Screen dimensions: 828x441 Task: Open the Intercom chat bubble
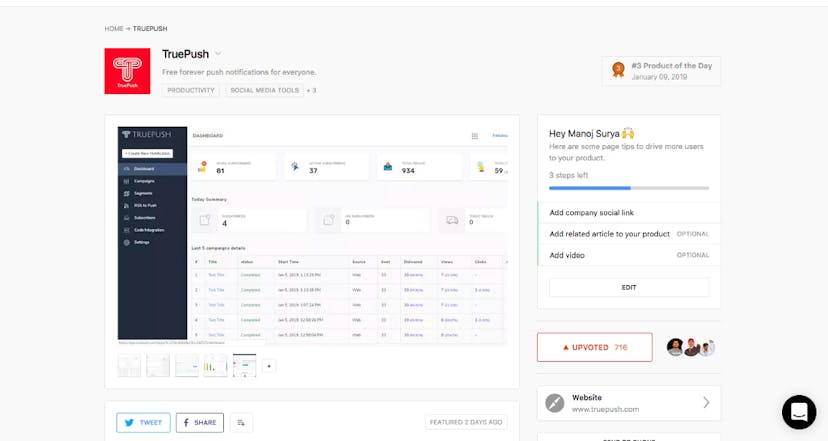pos(798,412)
